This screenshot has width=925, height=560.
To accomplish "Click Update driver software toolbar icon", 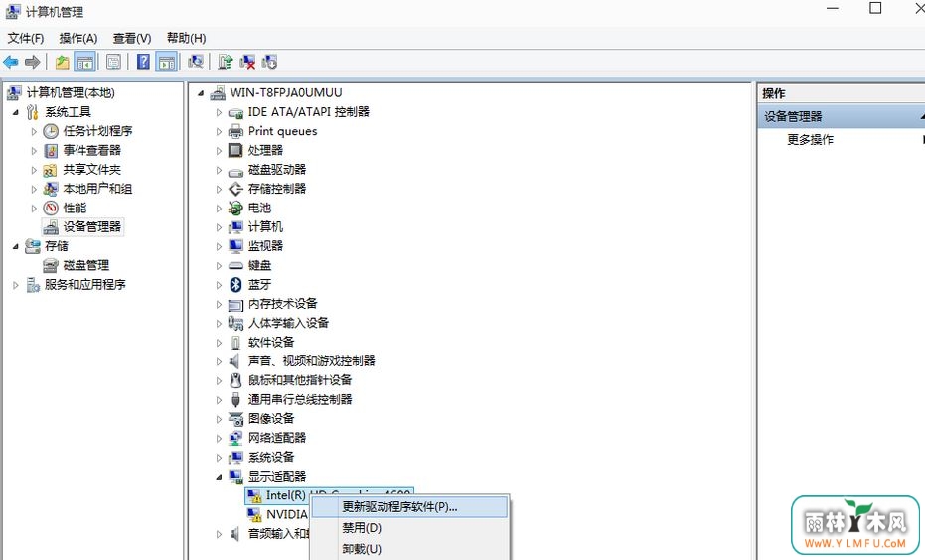I will pyautogui.click(x=225, y=62).
